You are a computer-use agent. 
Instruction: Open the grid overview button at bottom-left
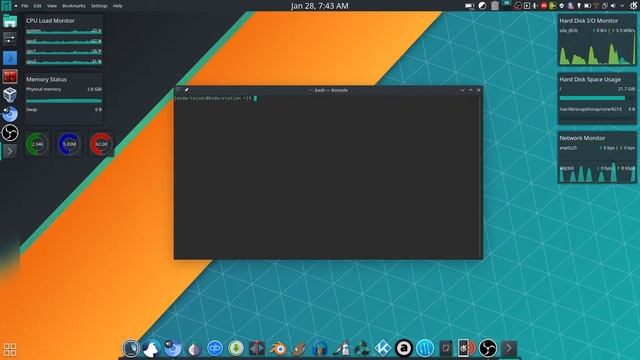point(10,349)
